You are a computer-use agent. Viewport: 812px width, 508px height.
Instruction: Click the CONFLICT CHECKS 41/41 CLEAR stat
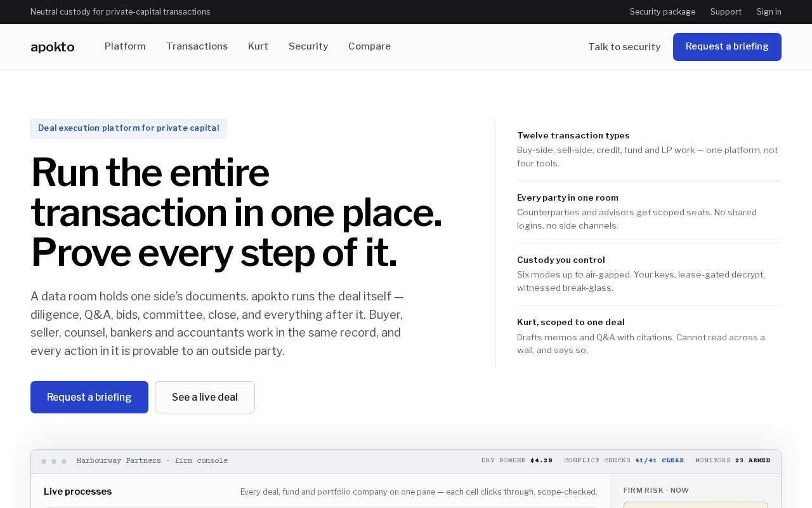624,460
